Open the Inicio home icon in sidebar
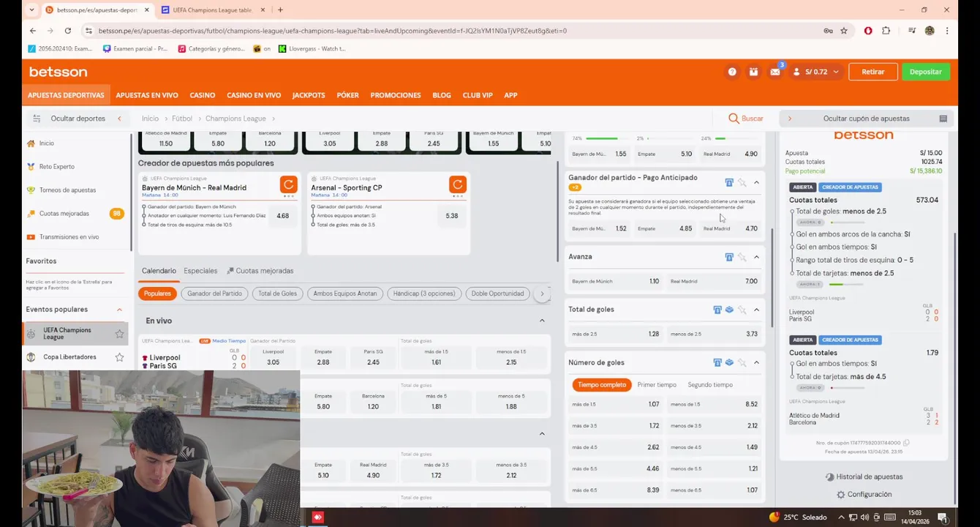Screen dimensions: 980x527 31,143
